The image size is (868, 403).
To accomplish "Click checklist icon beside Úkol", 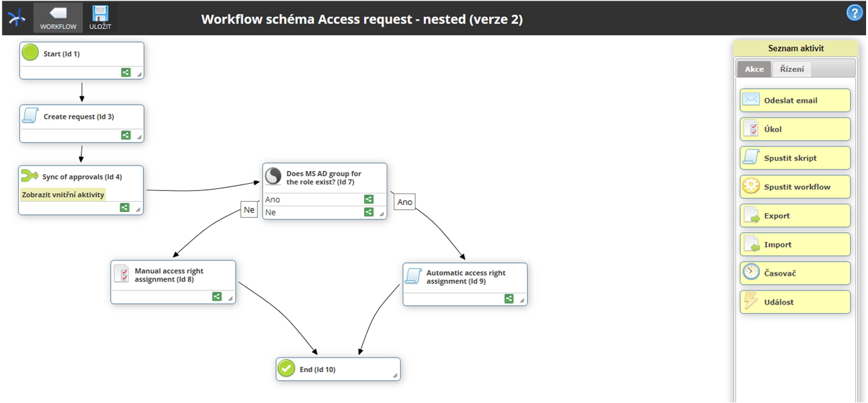I will [751, 129].
